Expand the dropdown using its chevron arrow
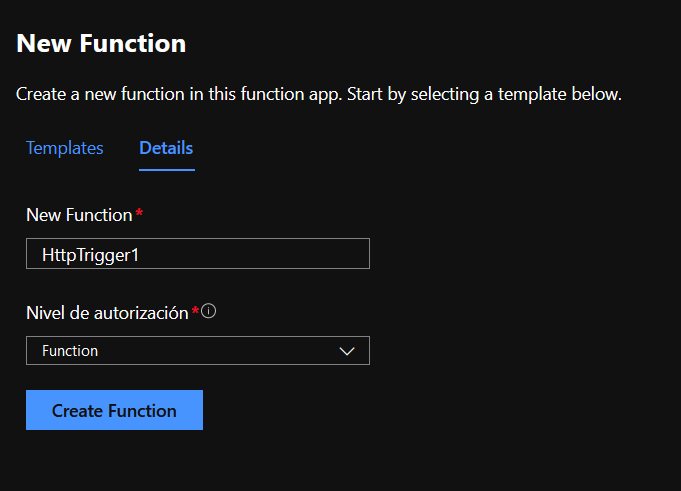 (347, 351)
